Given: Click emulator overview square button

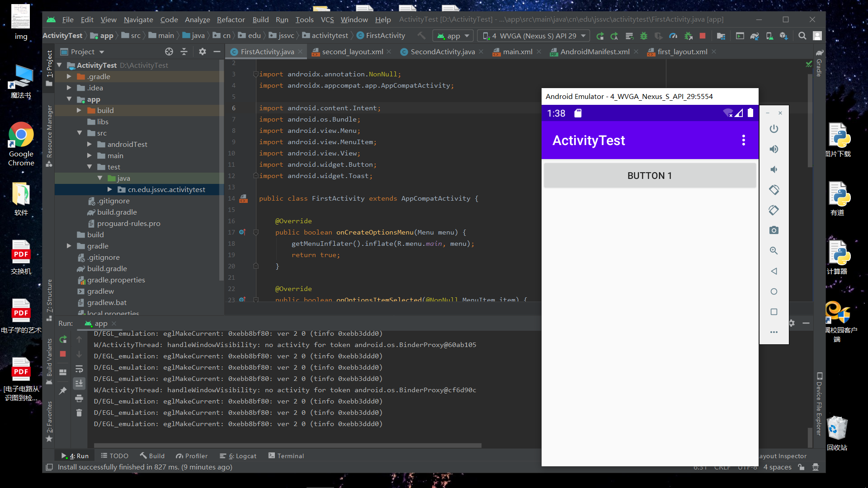Looking at the screenshot, I should 774,312.
